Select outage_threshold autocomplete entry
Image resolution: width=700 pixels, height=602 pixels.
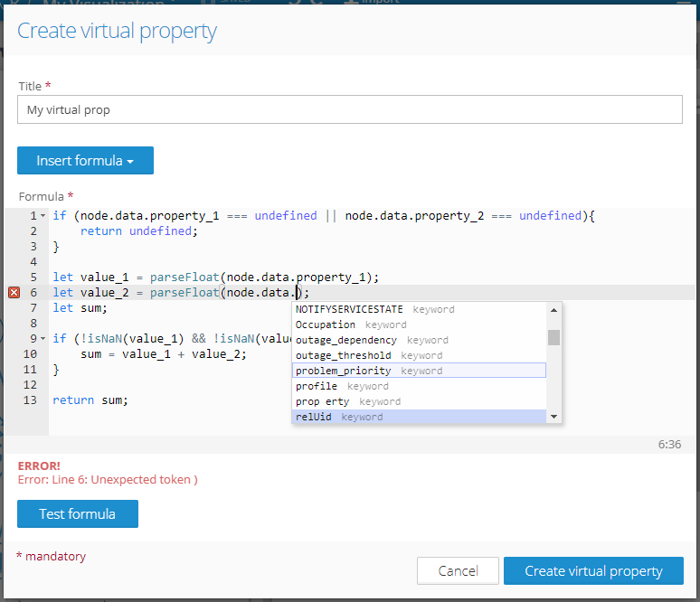344,355
